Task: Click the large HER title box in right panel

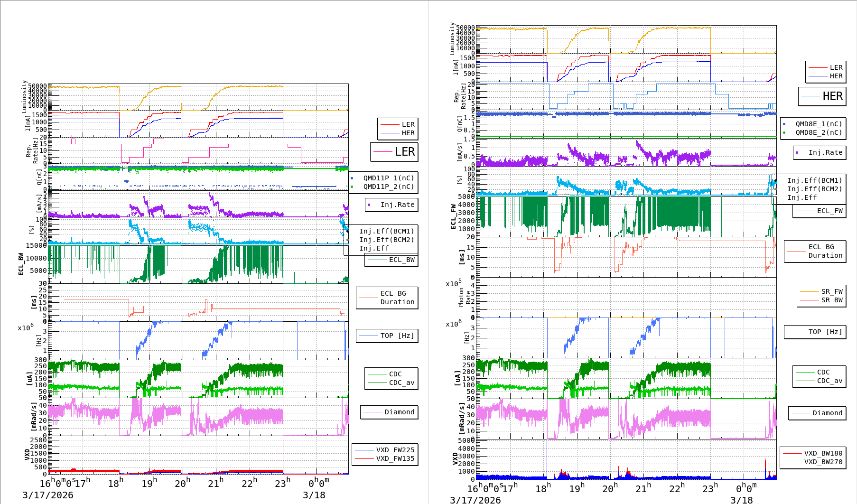Action: [822, 96]
